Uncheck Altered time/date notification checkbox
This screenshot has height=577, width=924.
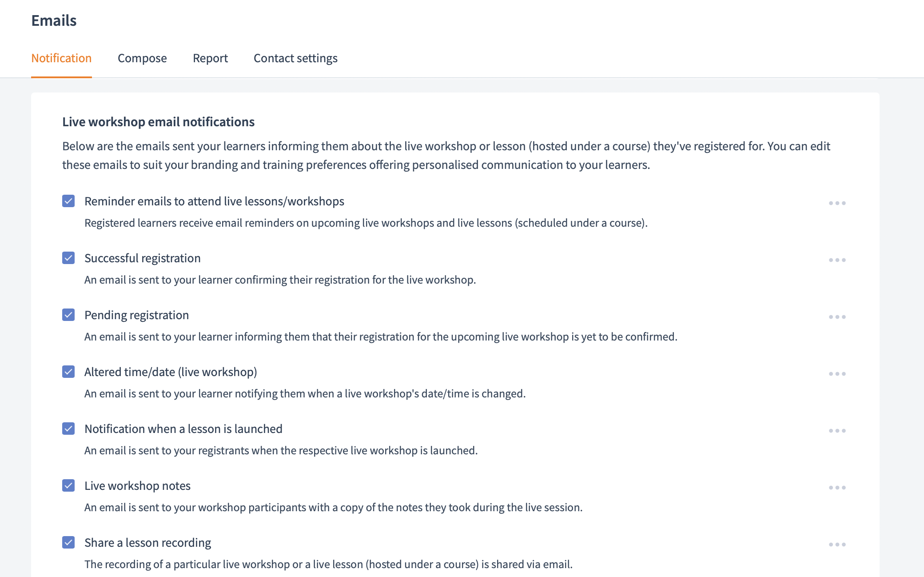[68, 372]
